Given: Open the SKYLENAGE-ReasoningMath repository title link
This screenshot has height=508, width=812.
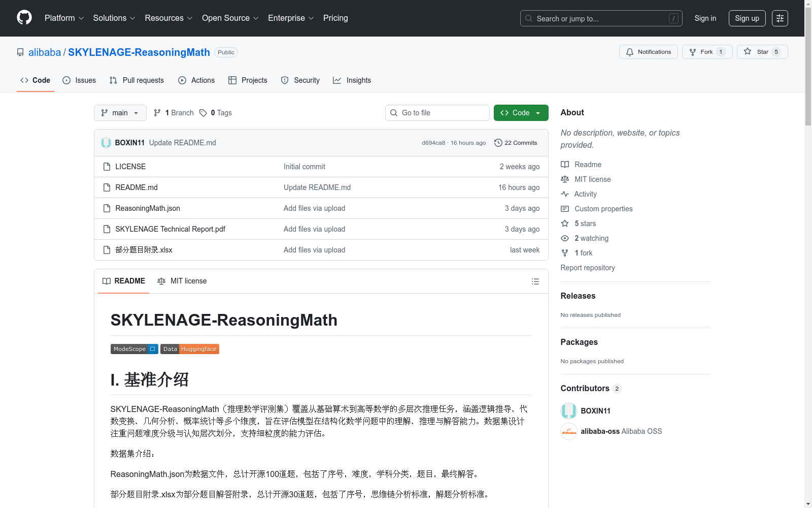Looking at the screenshot, I should (139, 52).
